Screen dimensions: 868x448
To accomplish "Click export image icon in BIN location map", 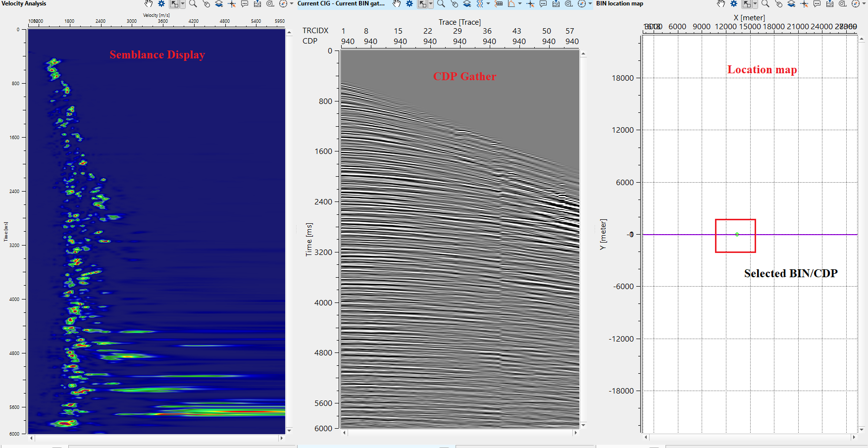I will click(829, 4).
